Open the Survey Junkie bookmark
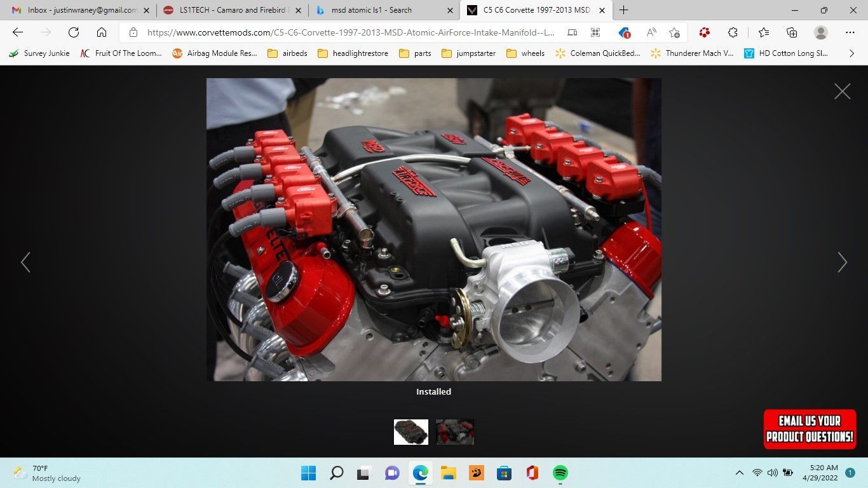868x488 pixels. tap(39, 53)
